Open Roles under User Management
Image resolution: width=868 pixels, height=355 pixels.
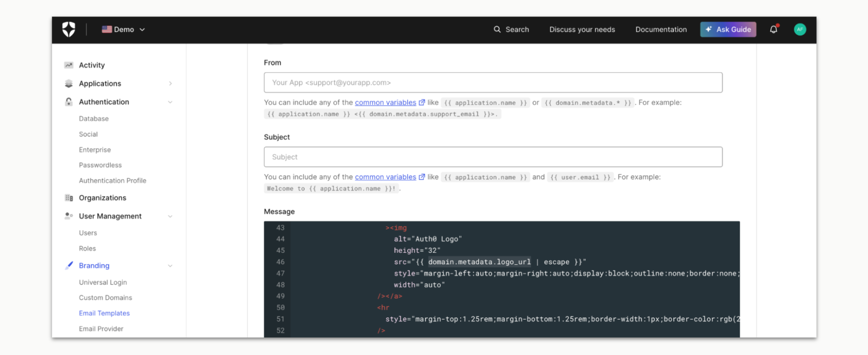click(x=87, y=249)
